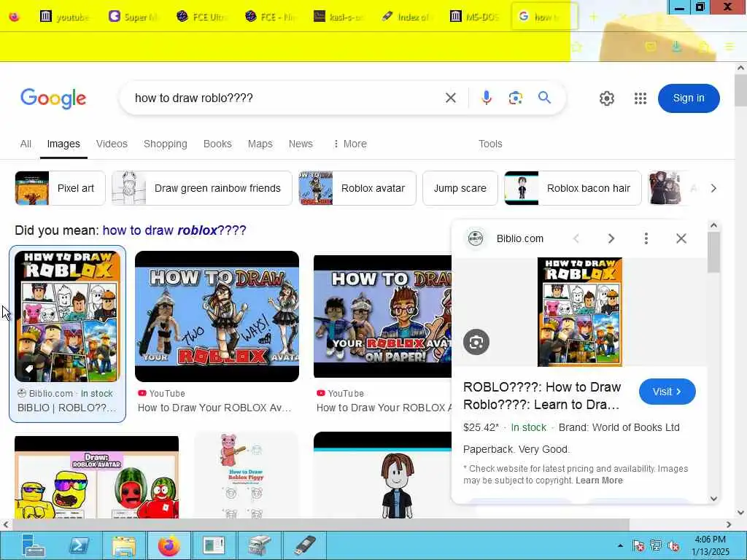Show hidden tray icons arrow

(x=620, y=545)
